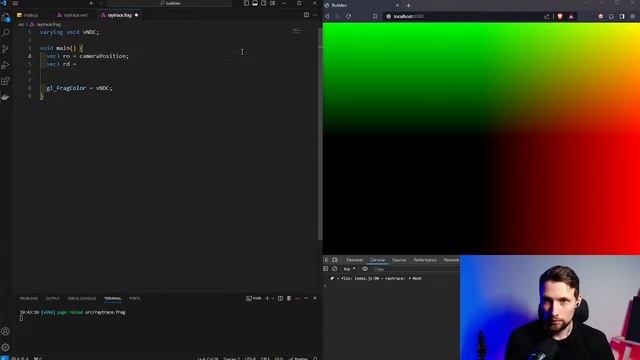Open the Brave Shields icon
Image resolution: width=640 pixels, height=360 pixels.
coord(560,16)
